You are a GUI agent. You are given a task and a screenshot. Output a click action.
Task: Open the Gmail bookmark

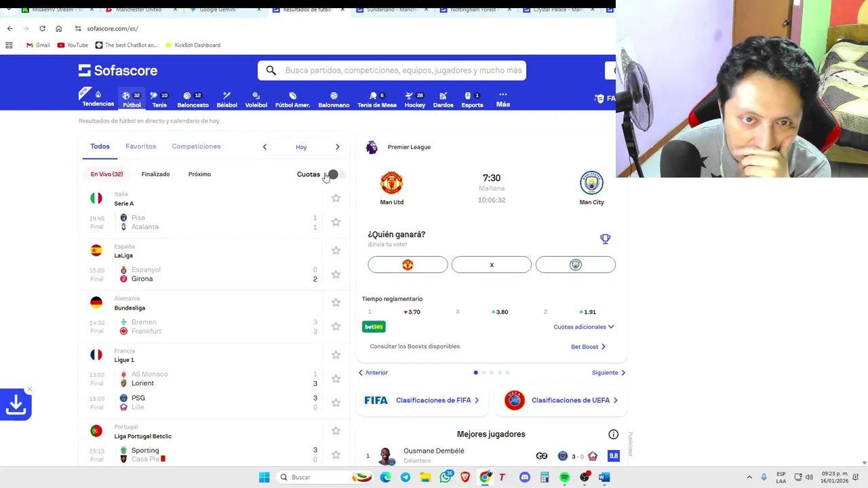click(38, 45)
